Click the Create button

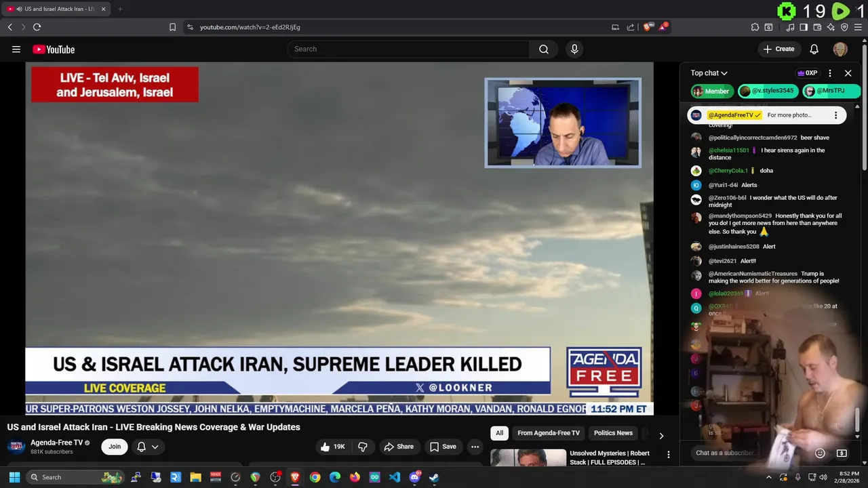pyautogui.click(x=778, y=49)
